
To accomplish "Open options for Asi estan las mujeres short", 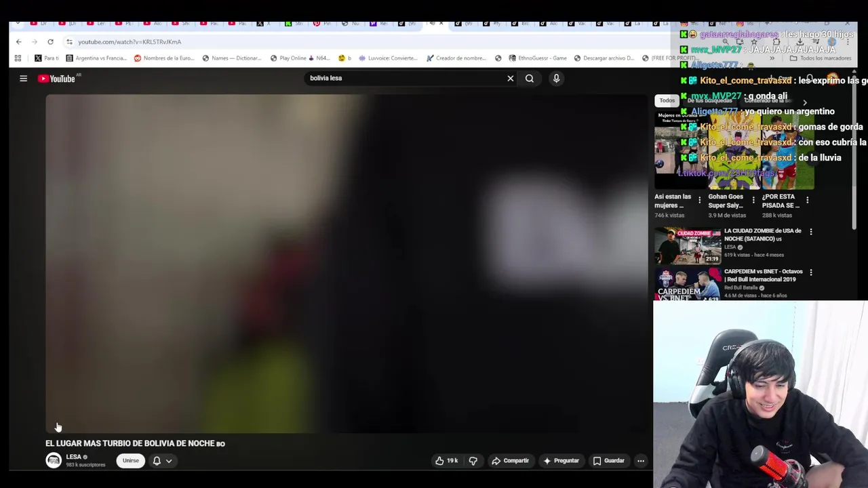I will point(699,201).
